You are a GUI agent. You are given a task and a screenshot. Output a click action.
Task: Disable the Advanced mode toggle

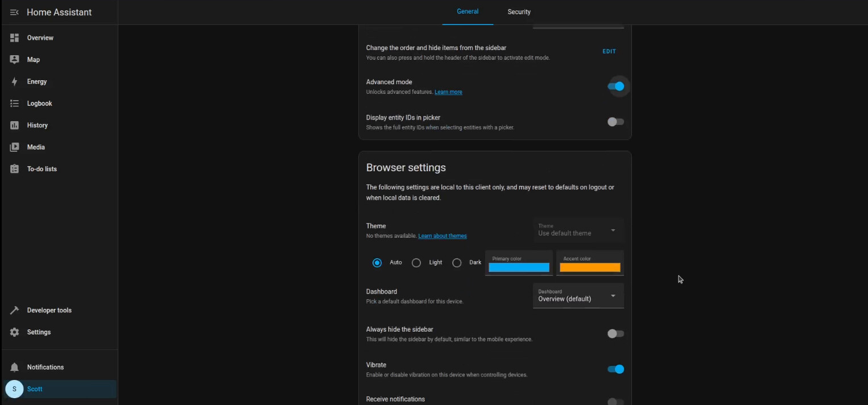point(616,86)
